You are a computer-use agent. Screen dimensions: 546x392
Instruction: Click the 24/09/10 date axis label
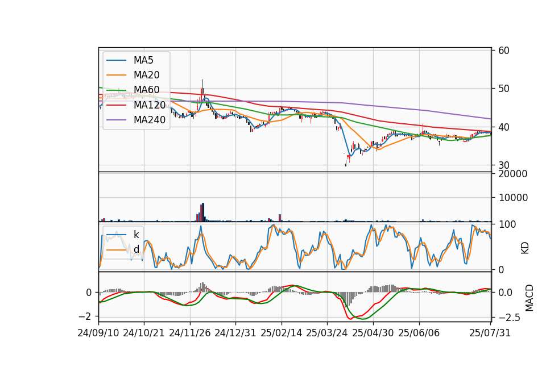(x=98, y=333)
